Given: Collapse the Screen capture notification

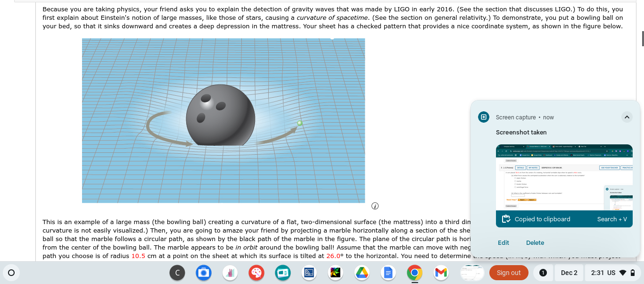Looking at the screenshot, I should (627, 117).
